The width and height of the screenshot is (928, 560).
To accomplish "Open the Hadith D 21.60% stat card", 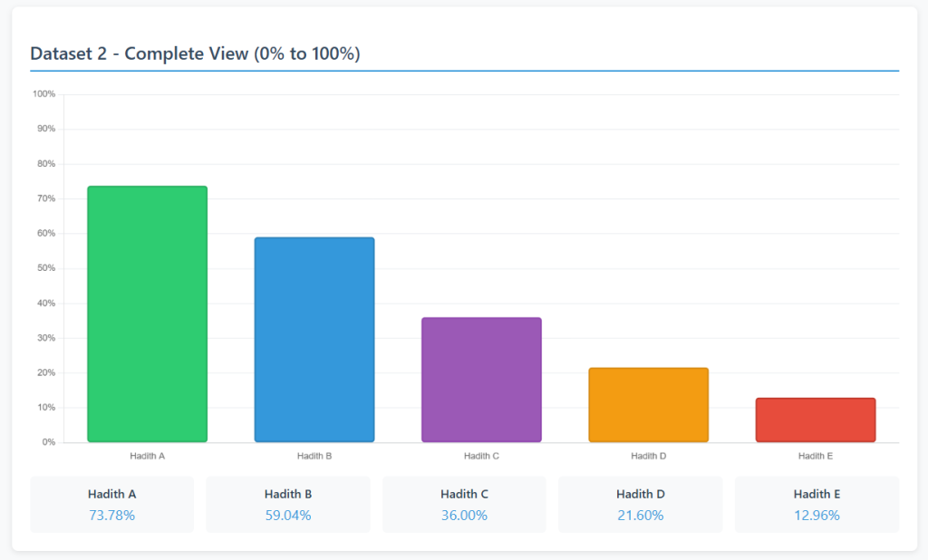I will click(640, 505).
